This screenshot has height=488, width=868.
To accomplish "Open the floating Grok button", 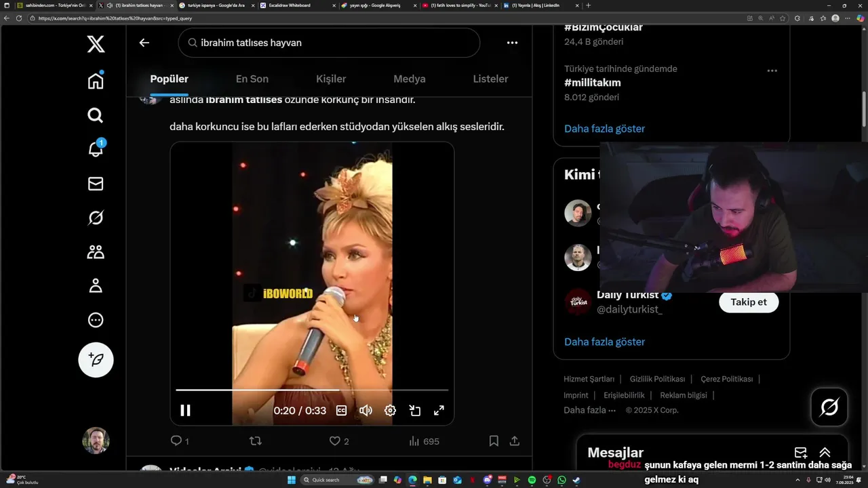I will [x=829, y=407].
